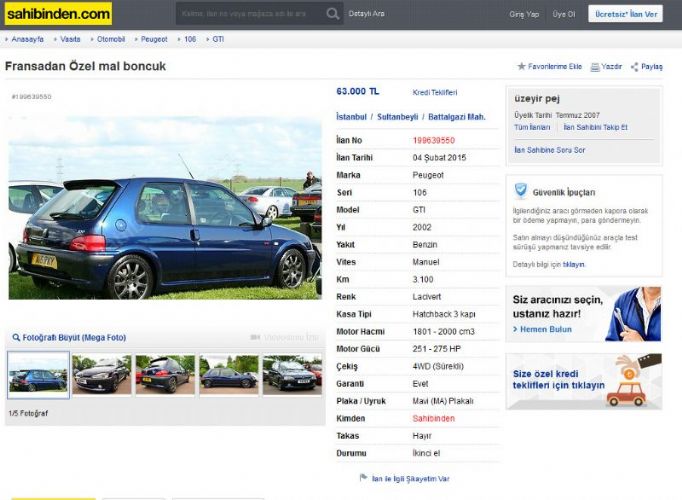Click the favorites star icon
682x500 pixels.
(521, 67)
